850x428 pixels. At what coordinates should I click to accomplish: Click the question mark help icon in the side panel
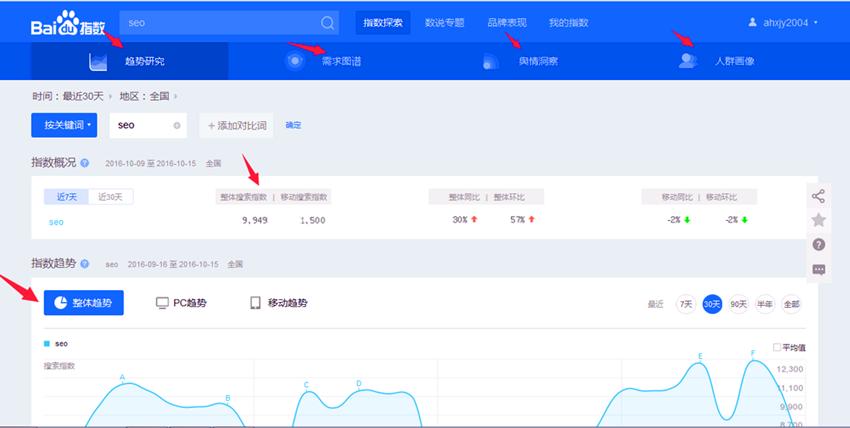tap(819, 244)
